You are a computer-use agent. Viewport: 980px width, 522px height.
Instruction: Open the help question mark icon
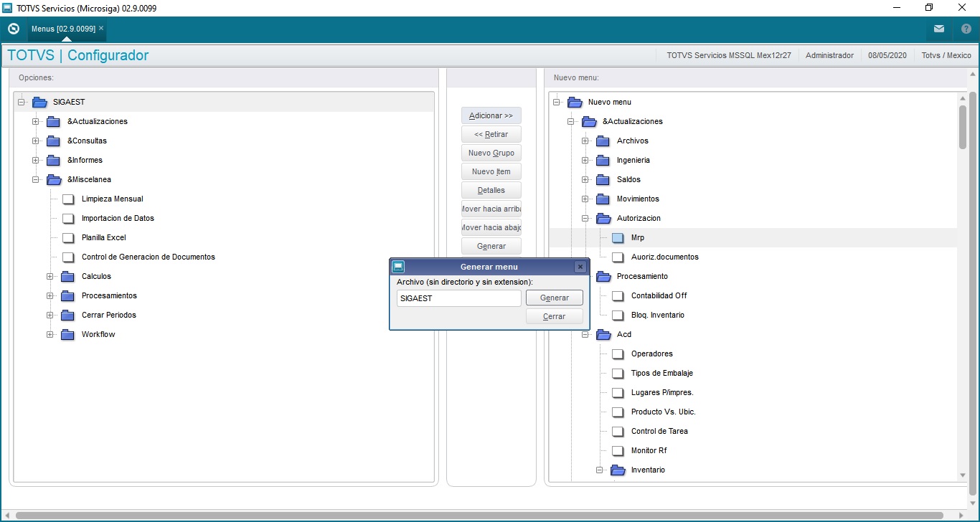(x=966, y=29)
